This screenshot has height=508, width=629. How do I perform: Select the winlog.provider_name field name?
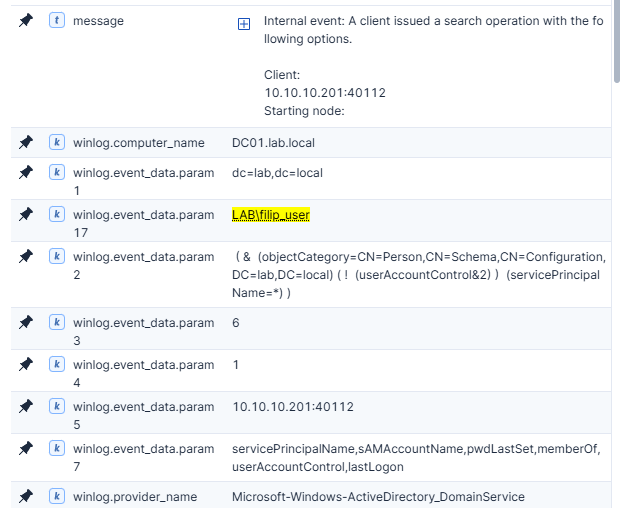click(135, 497)
